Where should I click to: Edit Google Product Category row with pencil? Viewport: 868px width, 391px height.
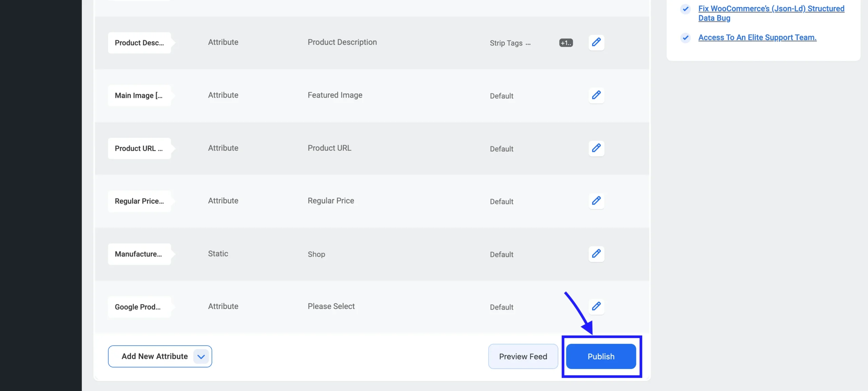596,307
